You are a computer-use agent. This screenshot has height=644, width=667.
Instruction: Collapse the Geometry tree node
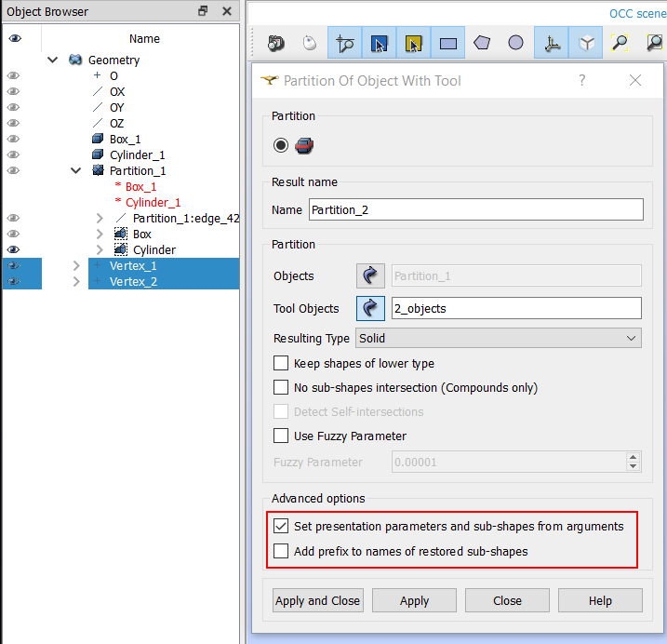coord(53,60)
